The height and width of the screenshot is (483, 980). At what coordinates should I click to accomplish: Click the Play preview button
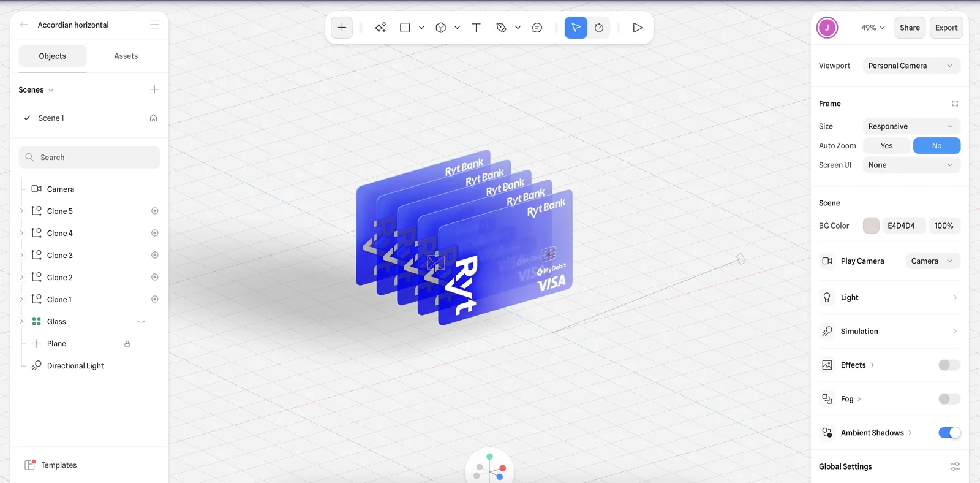point(638,28)
